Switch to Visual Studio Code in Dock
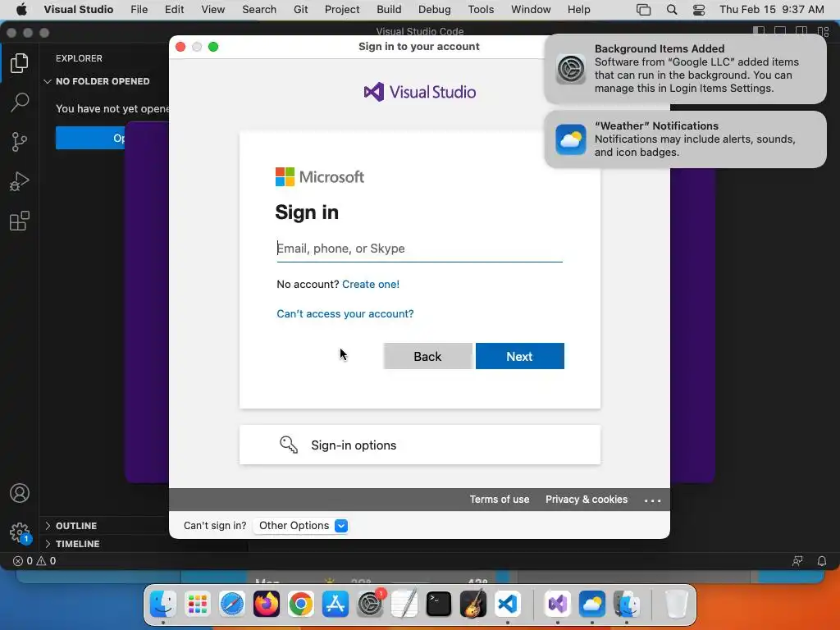This screenshot has height=630, width=840. (507, 605)
